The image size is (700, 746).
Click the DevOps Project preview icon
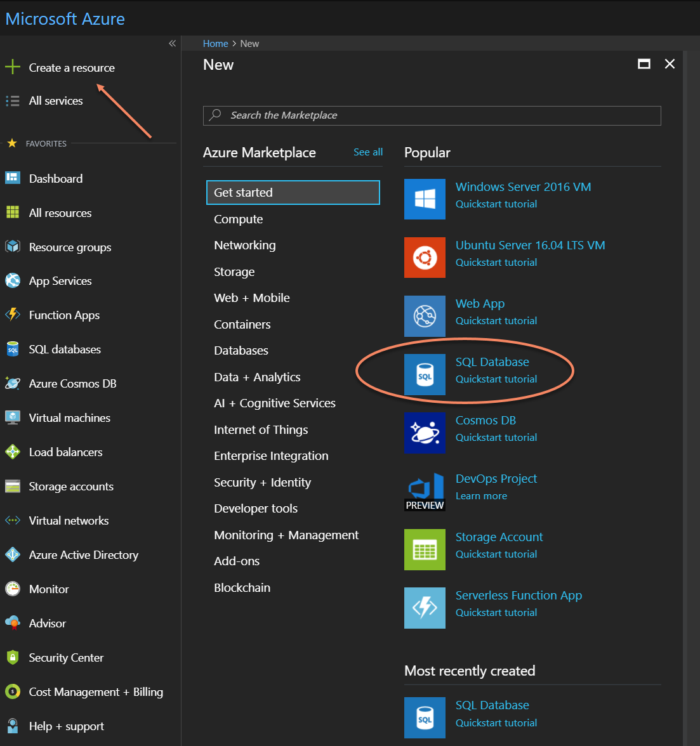[x=425, y=491]
